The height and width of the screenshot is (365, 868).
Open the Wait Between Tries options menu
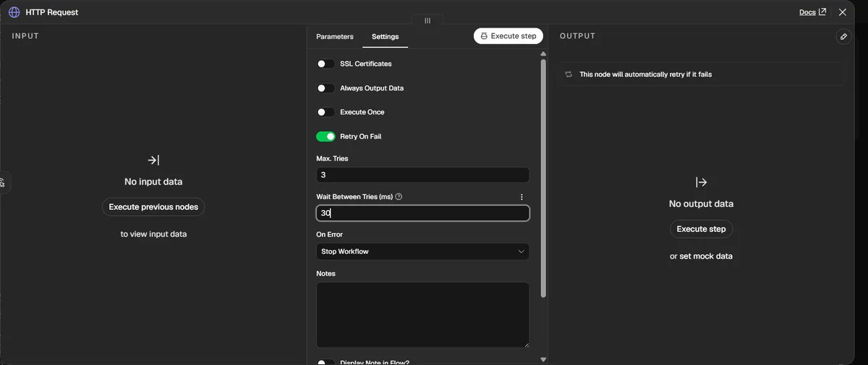click(x=522, y=196)
